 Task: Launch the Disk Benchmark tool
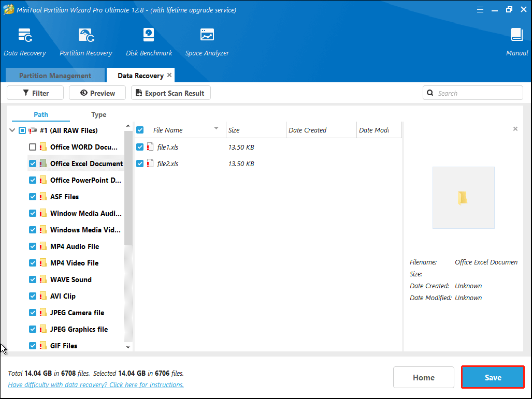tap(149, 40)
